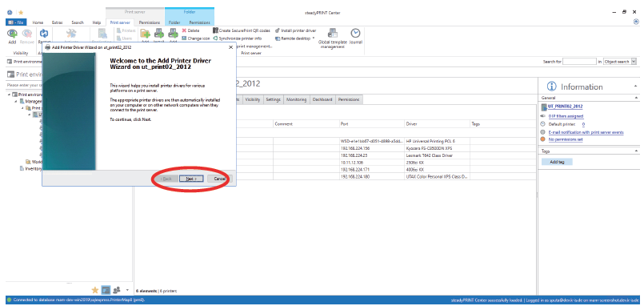Open the Journal clock icon

355,34
